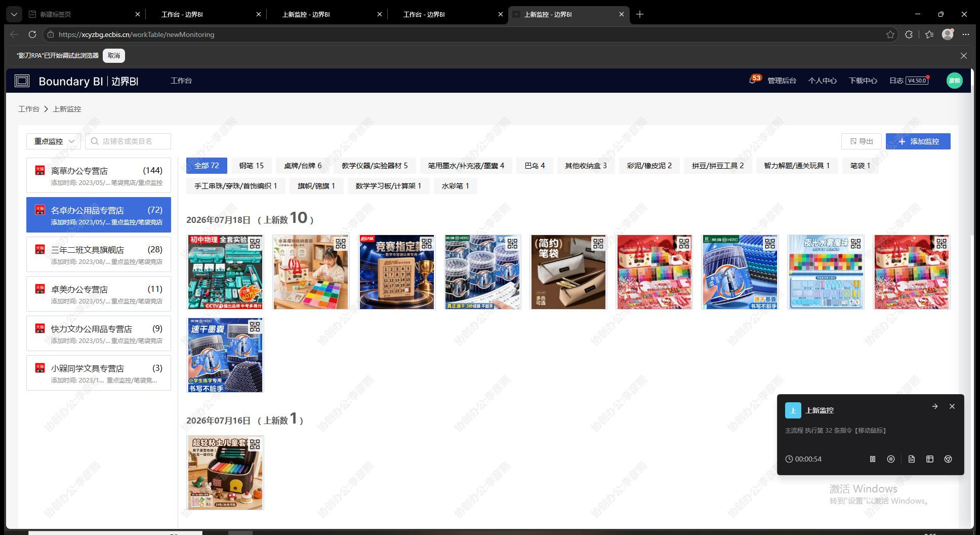Click QR code icon on 速干墨囊 product
This screenshot has width=980, height=535.
coord(255,327)
